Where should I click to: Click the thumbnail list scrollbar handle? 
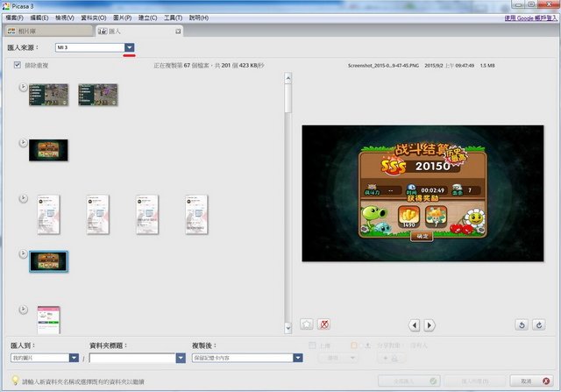tap(288, 98)
